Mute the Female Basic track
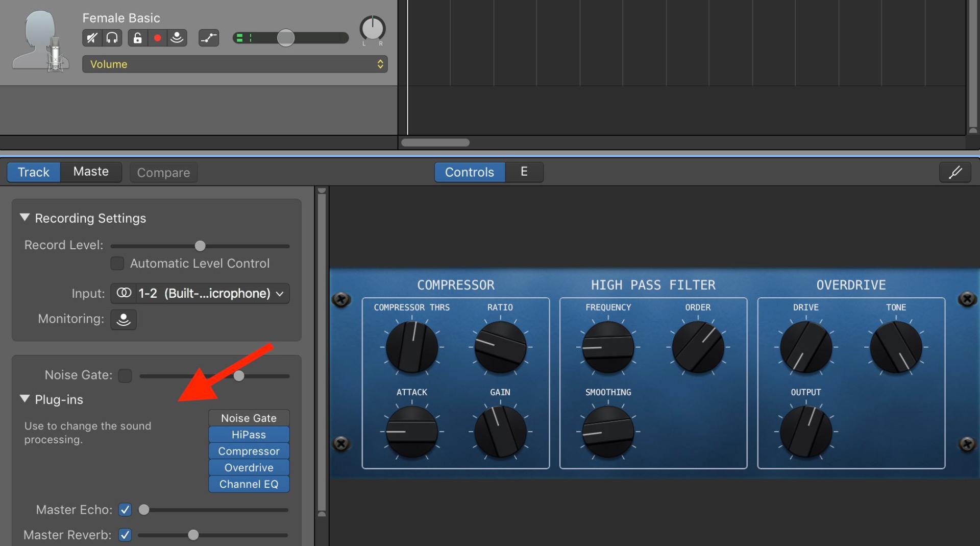 (92, 38)
